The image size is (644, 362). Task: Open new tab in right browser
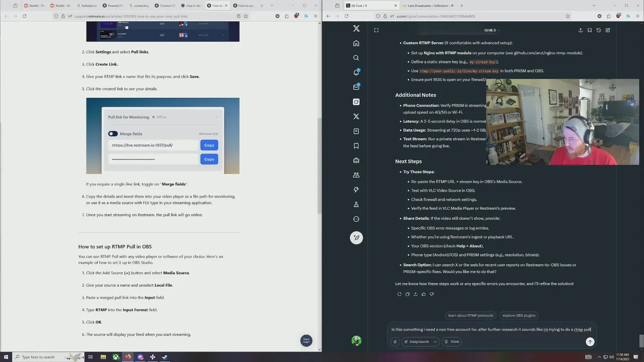click(x=461, y=6)
